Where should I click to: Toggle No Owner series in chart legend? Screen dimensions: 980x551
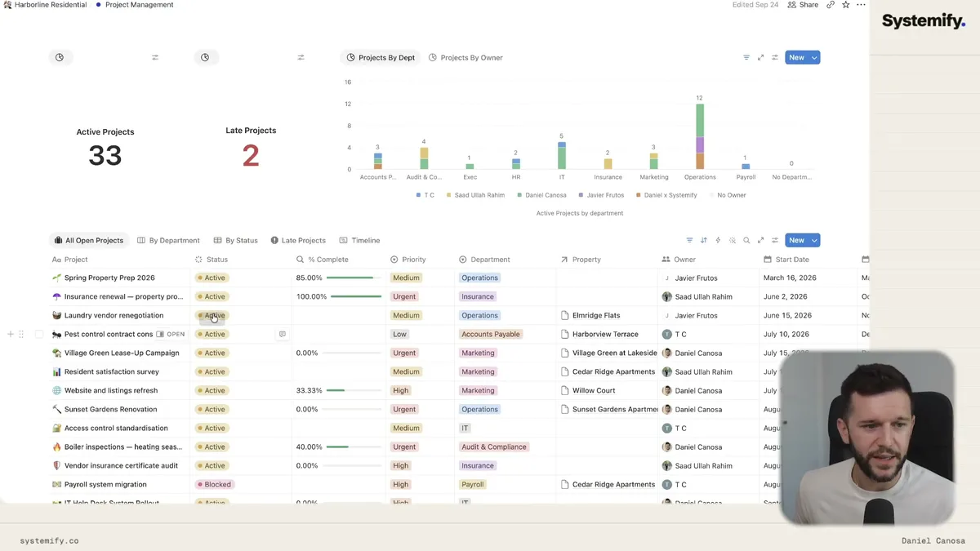[728, 195]
